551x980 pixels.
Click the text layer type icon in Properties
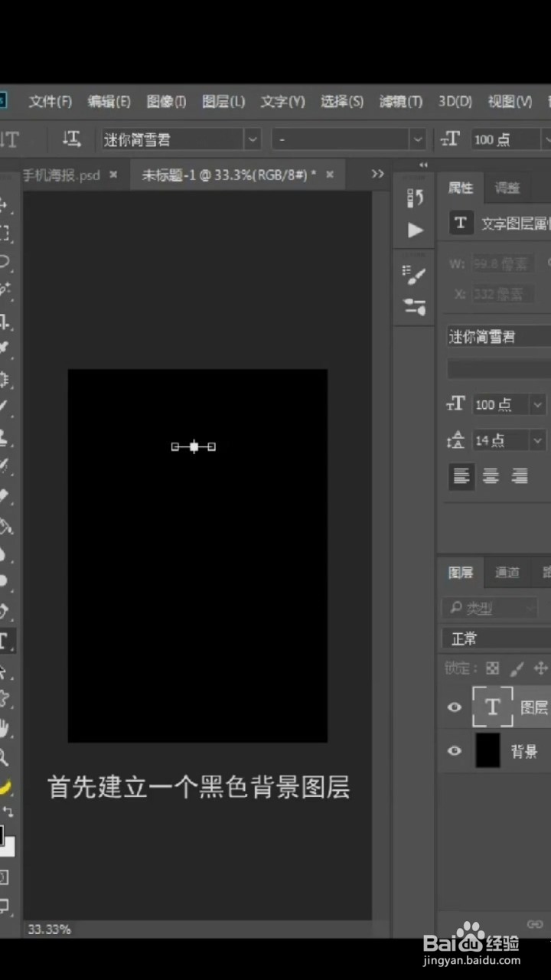[x=461, y=222]
